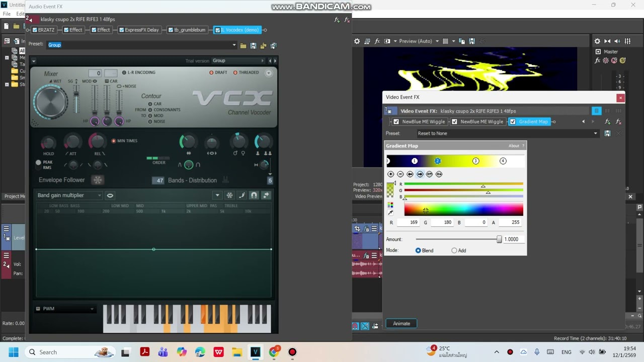
Task: Open PWM dropdown below band editor
Action: pyautogui.click(x=65, y=309)
